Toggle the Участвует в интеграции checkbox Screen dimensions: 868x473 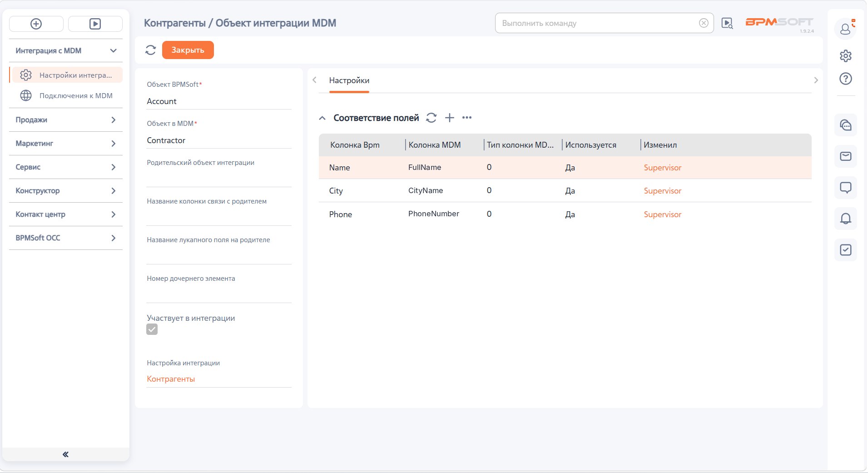click(x=152, y=329)
